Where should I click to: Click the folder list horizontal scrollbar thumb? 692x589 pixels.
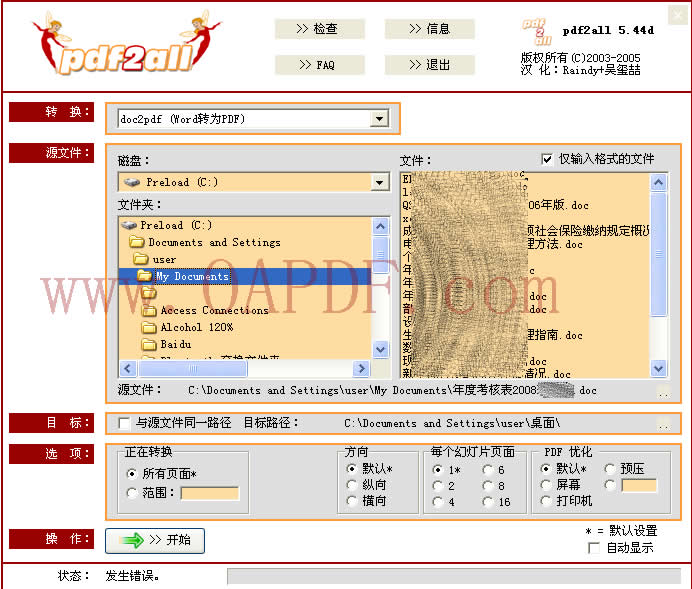[x=192, y=368]
